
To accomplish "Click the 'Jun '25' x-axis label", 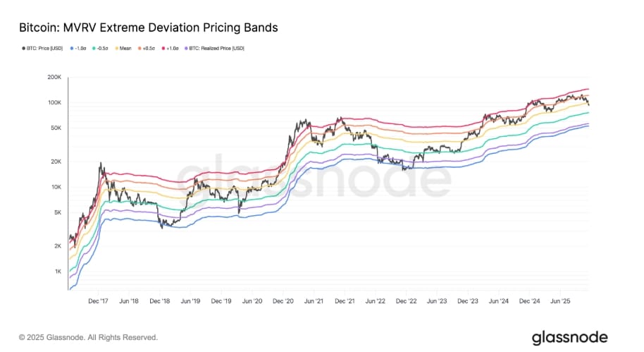I will (x=560, y=301).
